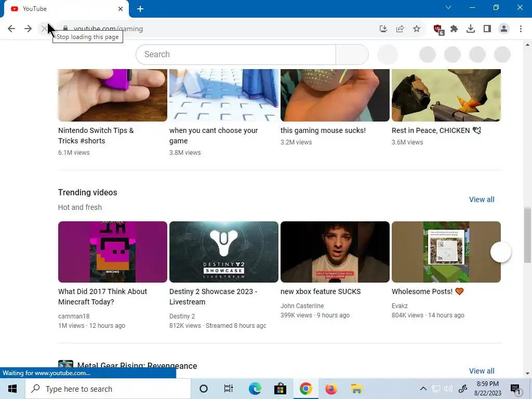Click the taskbar 'Type here to search' box
Screen dimensions: 532x399
(x=108, y=389)
